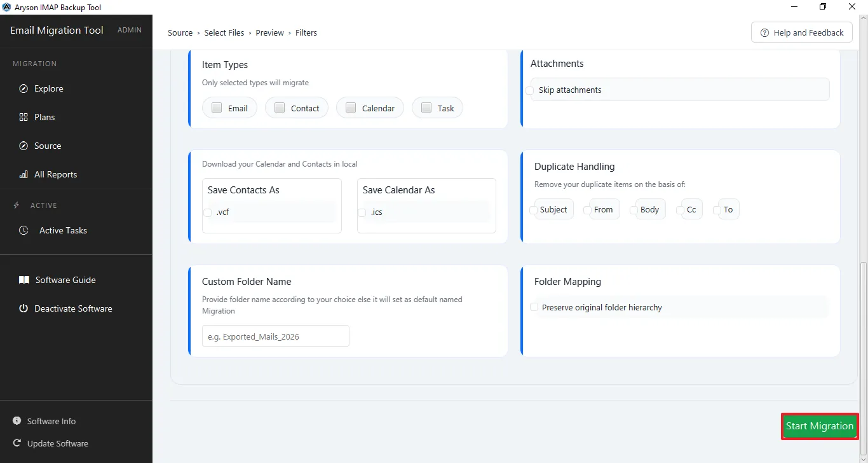Check the .vcf contacts format box
Screen dimensions: 868x463
tap(208, 212)
